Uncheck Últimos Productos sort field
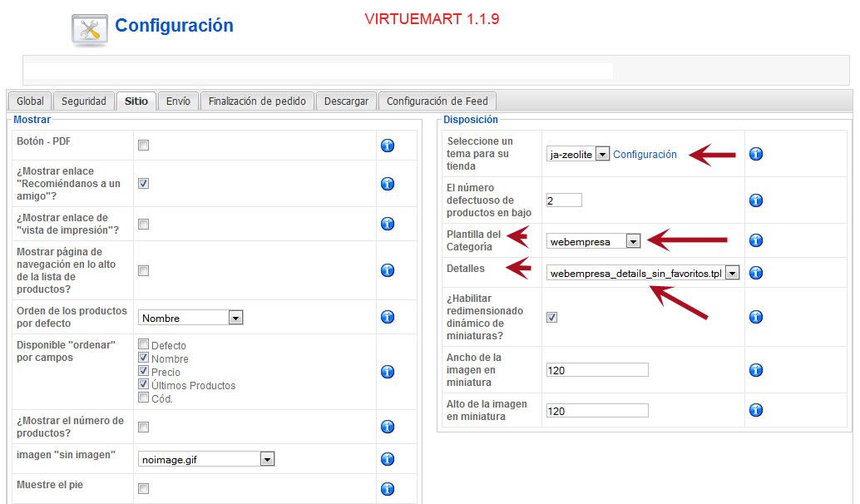Image resolution: width=860 pixels, height=504 pixels. click(x=143, y=384)
